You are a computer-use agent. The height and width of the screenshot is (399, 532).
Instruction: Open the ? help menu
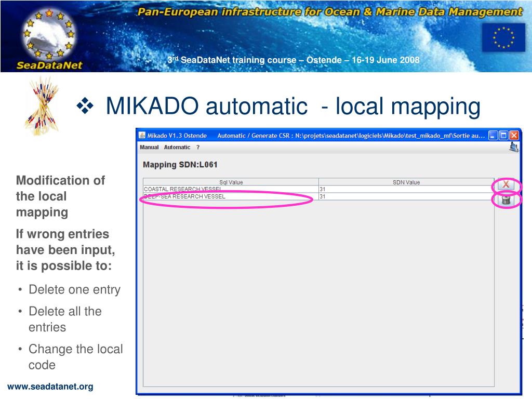pos(198,147)
